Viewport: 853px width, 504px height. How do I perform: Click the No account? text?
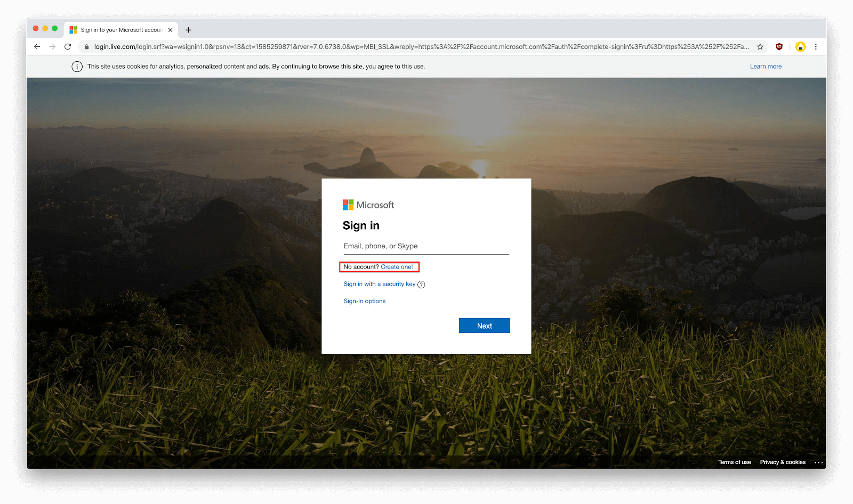[361, 267]
